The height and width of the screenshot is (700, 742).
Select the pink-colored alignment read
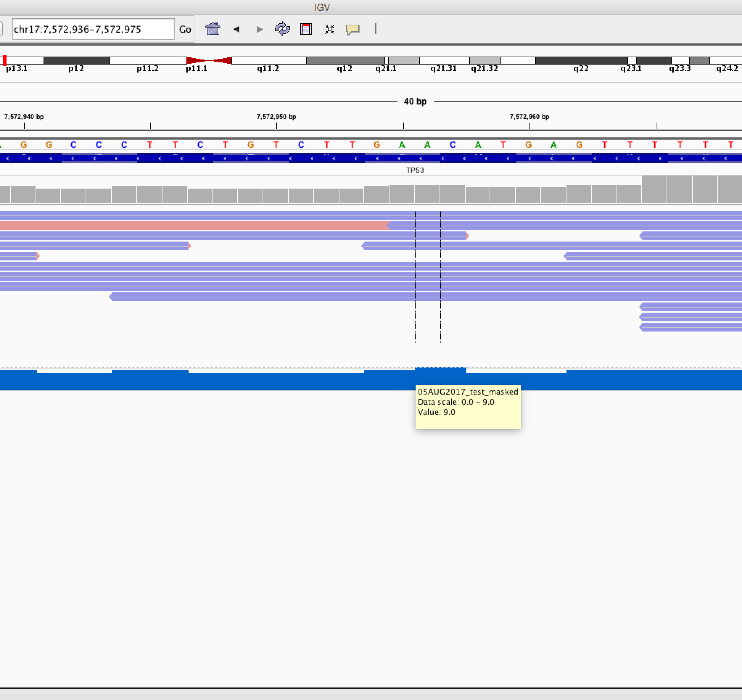coord(187,225)
